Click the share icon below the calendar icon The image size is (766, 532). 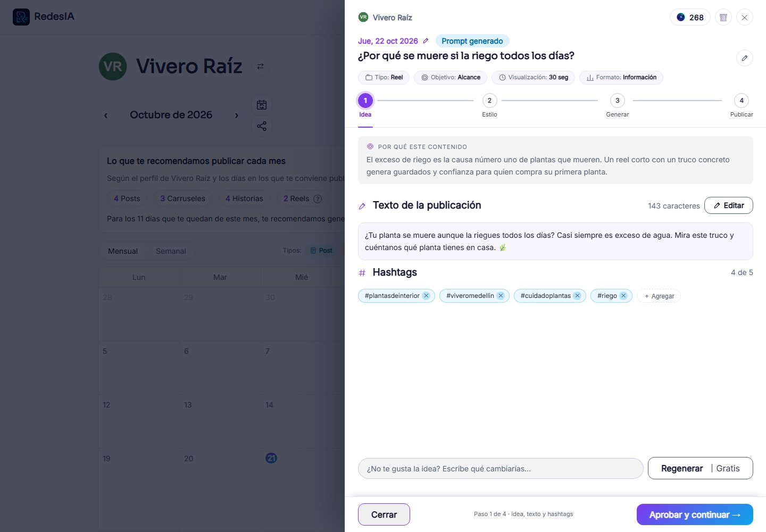(x=262, y=126)
